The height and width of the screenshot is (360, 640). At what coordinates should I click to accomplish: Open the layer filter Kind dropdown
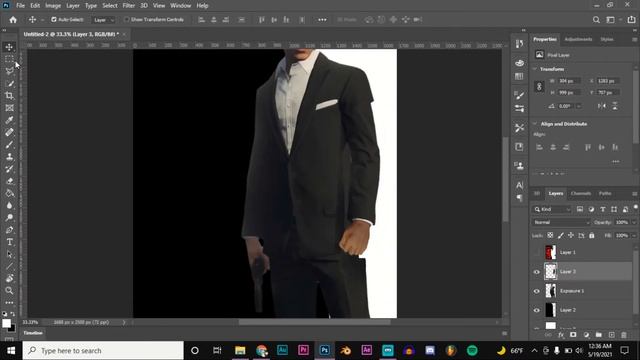pos(552,209)
